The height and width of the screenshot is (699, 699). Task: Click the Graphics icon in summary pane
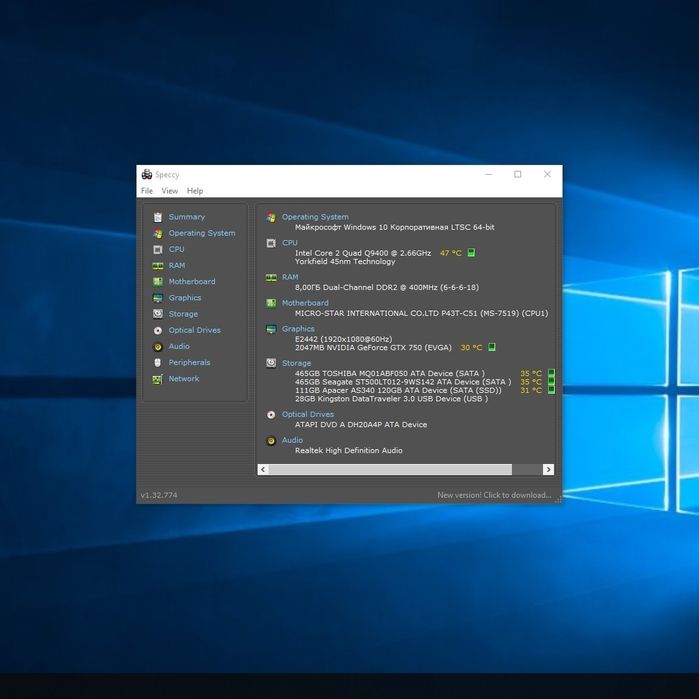(x=271, y=329)
